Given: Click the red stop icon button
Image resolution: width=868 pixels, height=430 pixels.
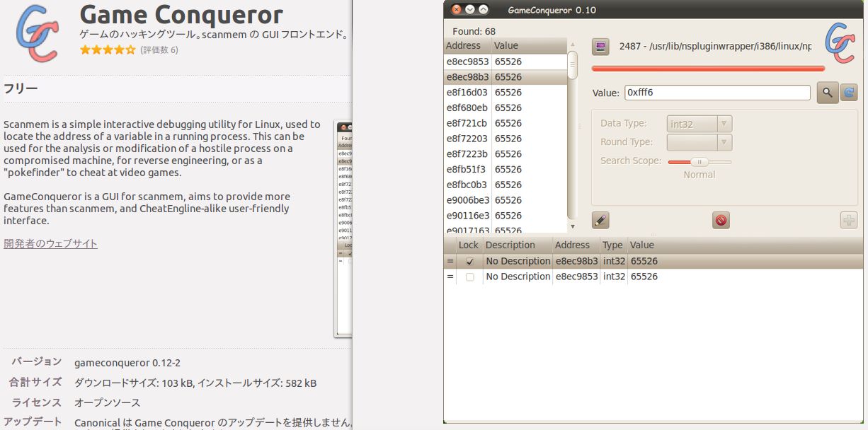Looking at the screenshot, I should pos(721,220).
